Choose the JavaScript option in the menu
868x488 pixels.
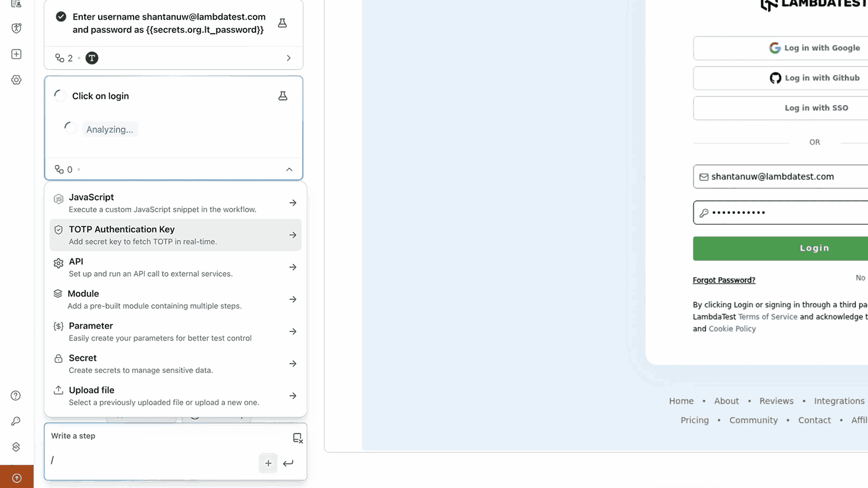[175, 203]
